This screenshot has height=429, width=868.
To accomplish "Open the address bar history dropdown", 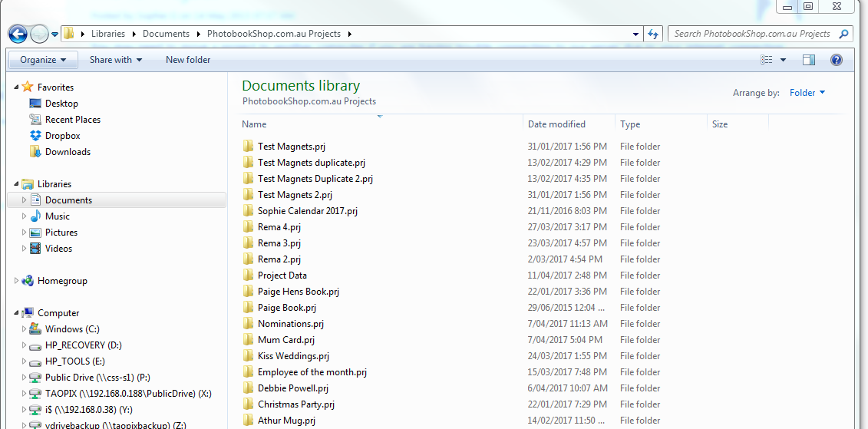I will click(x=635, y=34).
